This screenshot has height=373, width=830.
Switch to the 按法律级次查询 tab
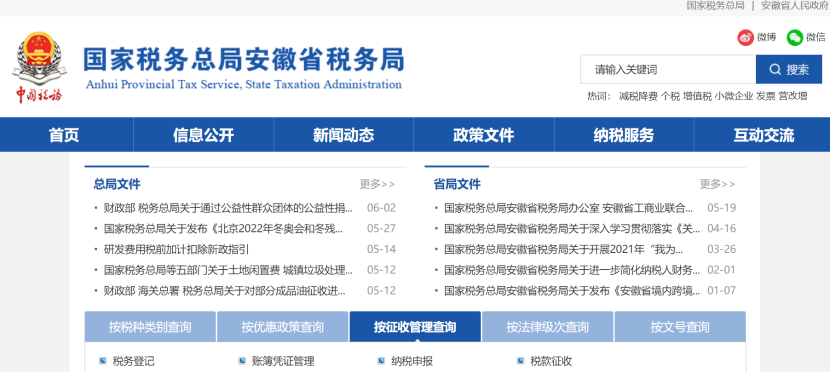tap(547, 326)
